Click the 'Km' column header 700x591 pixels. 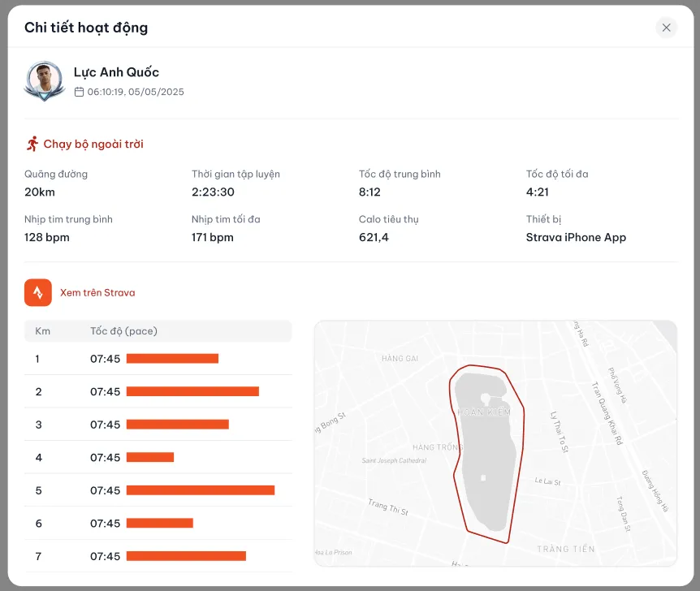click(x=43, y=331)
